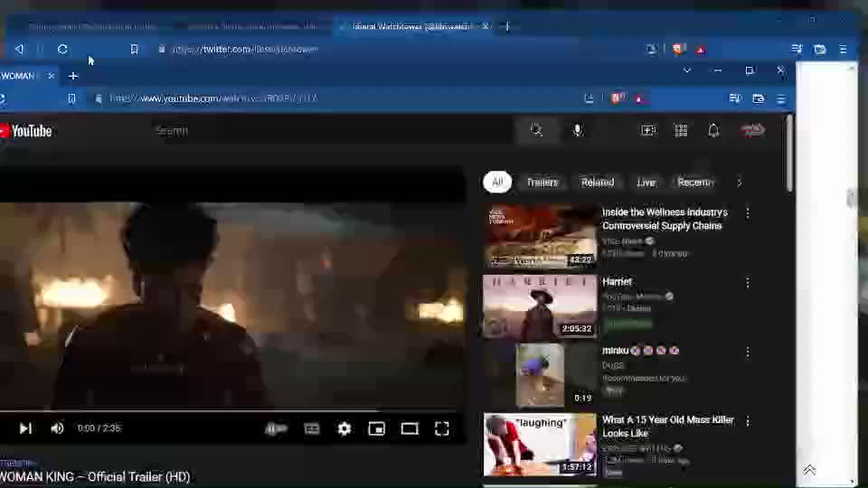Click Brave Rewards triangle in YouTube window
The image size is (868, 488).
pyautogui.click(x=639, y=99)
